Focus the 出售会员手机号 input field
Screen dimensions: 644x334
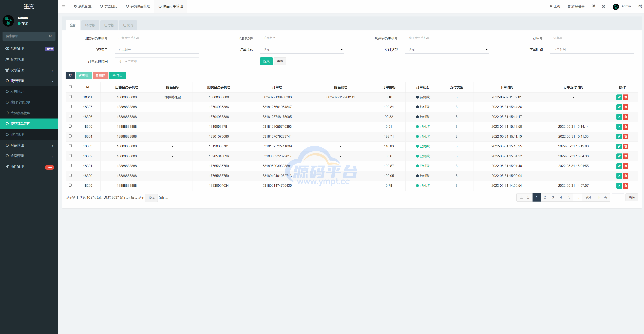(x=157, y=38)
